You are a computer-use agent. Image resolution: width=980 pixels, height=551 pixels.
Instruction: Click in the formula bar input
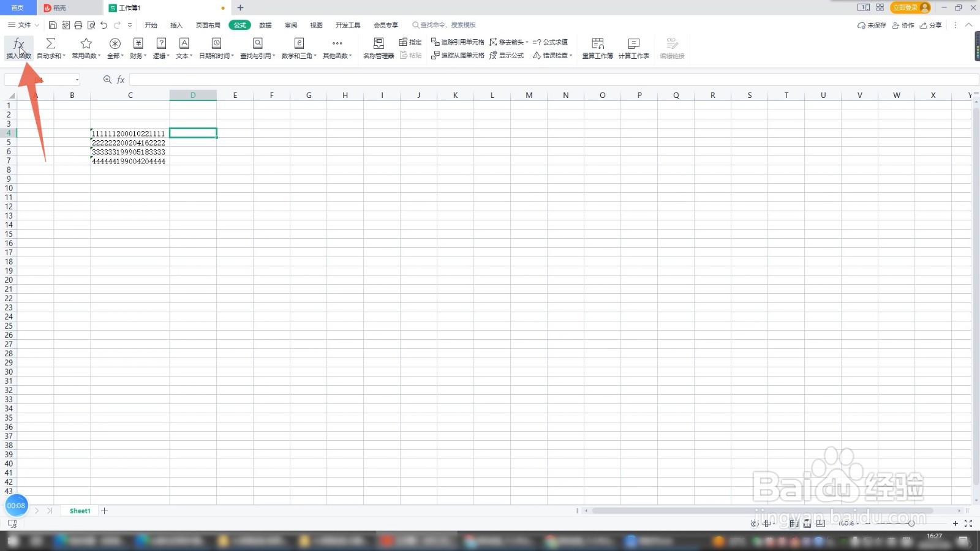[554, 80]
